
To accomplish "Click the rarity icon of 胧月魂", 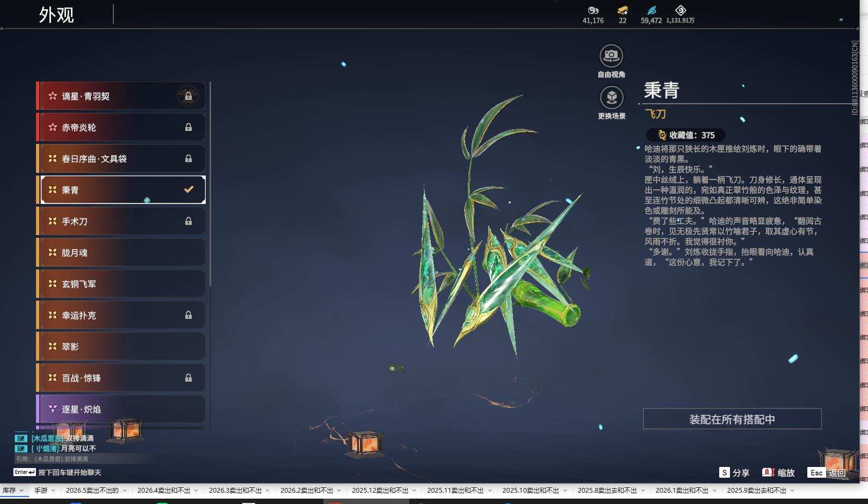I will pyautogui.click(x=53, y=252).
